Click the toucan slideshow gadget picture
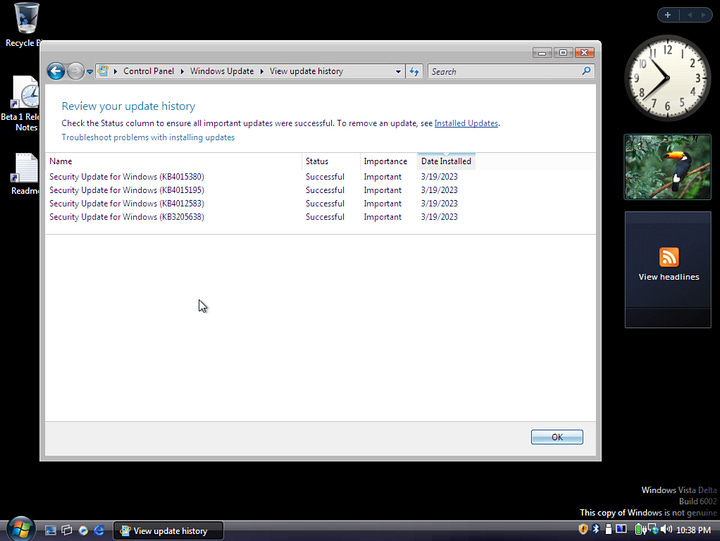The image size is (720, 541). 668,167
